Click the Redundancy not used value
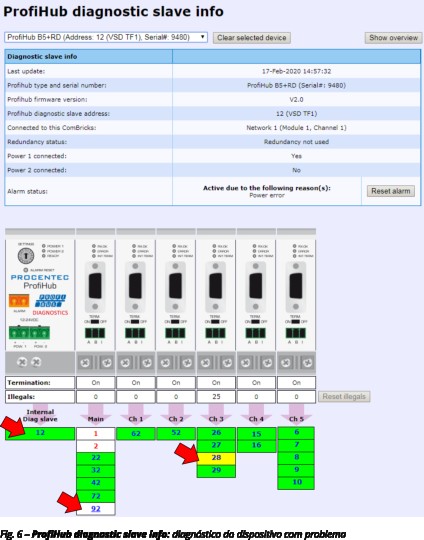 (x=296, y=142)
